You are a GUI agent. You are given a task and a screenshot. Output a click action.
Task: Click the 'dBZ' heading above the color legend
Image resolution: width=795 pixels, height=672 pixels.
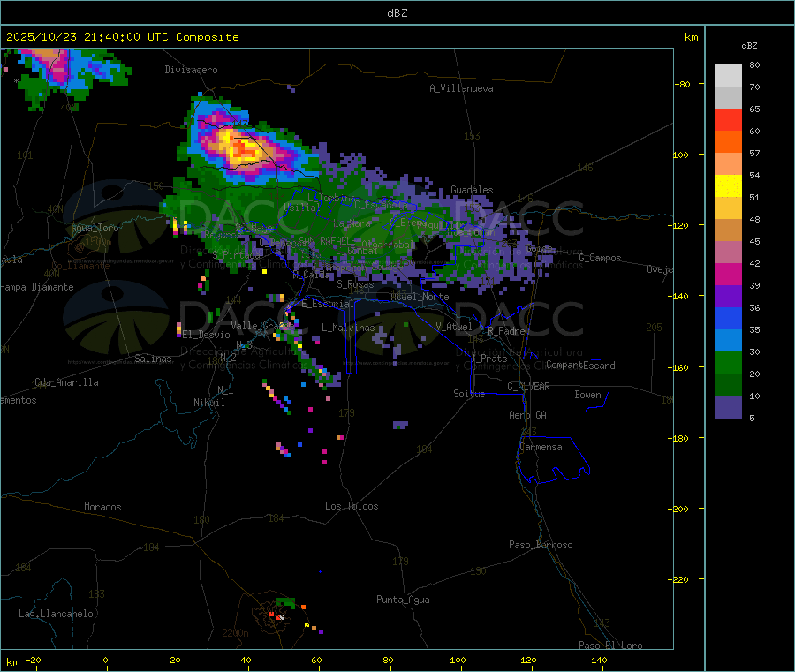[749, 46]
